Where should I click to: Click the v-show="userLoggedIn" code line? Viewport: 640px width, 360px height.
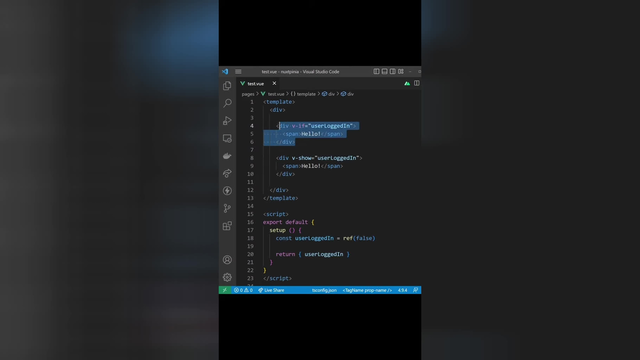319,158
